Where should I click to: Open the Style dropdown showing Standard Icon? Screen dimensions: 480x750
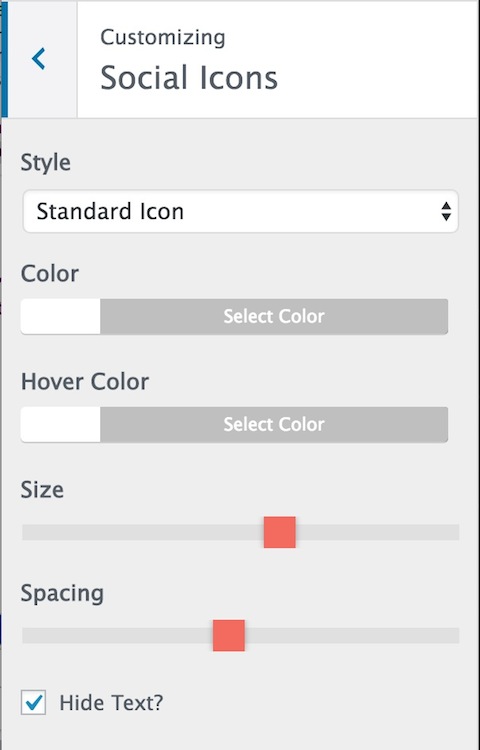pyautogui.click(x=240, y=211)
